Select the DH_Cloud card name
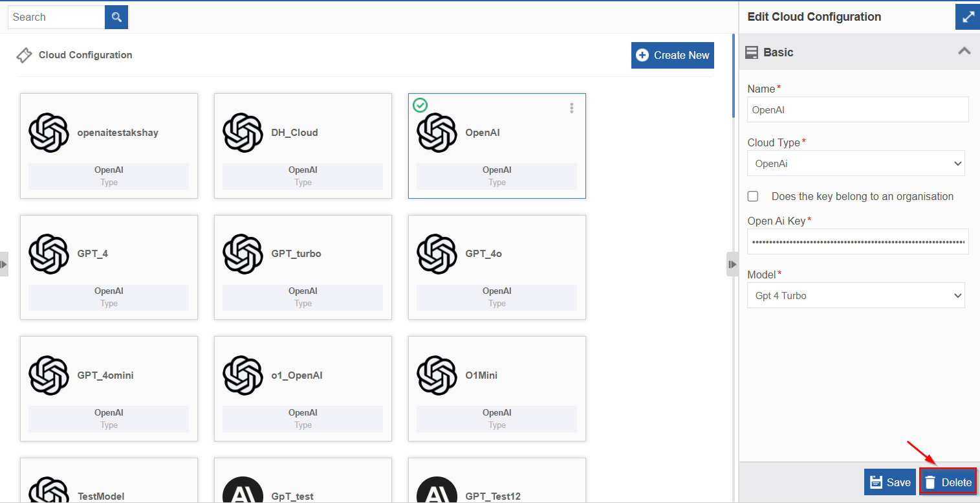980x503 pixels. 294,133
